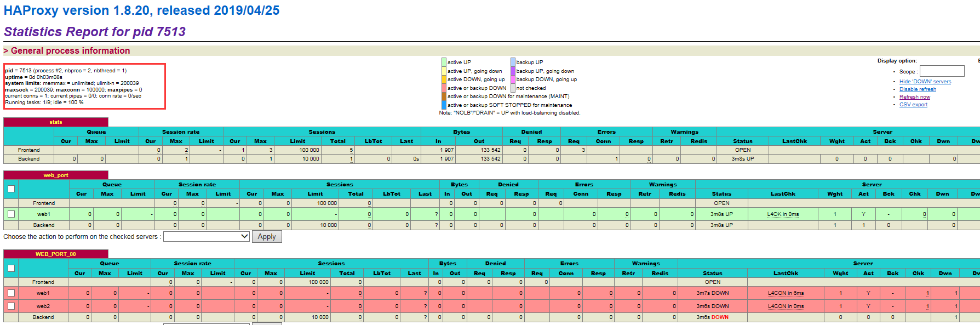980x325 pixels.
Task: Click the 'pid = 7513' process line
Action: coord(66,71)
